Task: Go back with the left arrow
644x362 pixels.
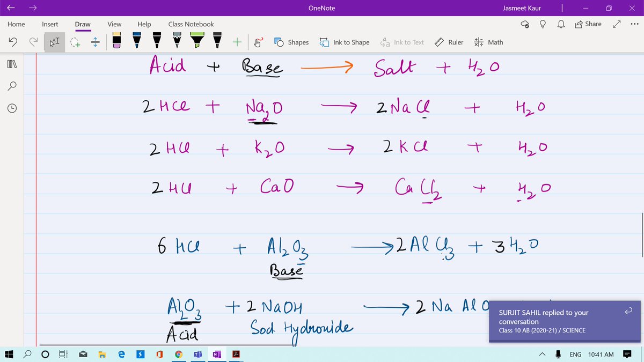Action: (x=11, y=8)
